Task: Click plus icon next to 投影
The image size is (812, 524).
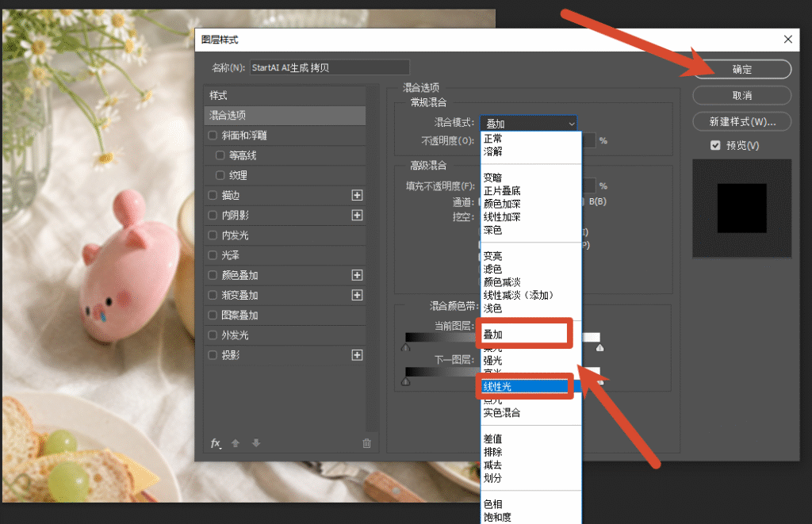Action: (357, 355)
